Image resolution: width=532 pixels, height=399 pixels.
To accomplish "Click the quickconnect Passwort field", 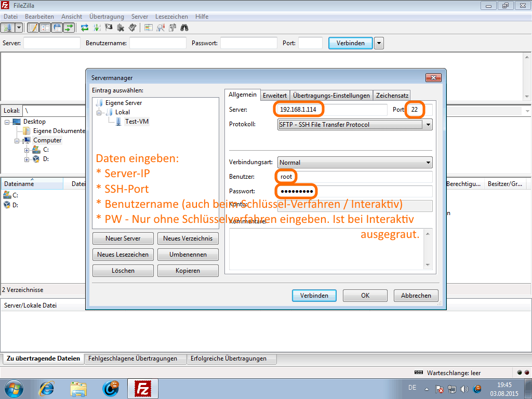I will pyautogui.click(x=249, y=43).
